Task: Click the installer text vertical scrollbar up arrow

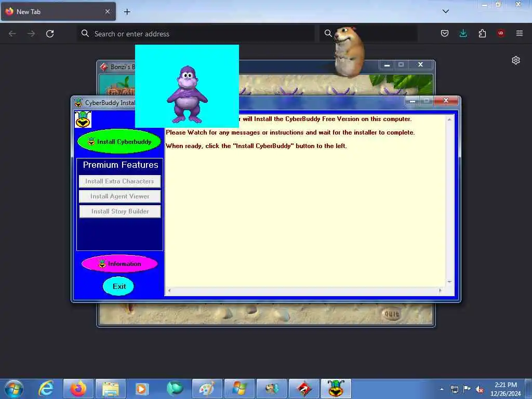Action: (449, 119)
